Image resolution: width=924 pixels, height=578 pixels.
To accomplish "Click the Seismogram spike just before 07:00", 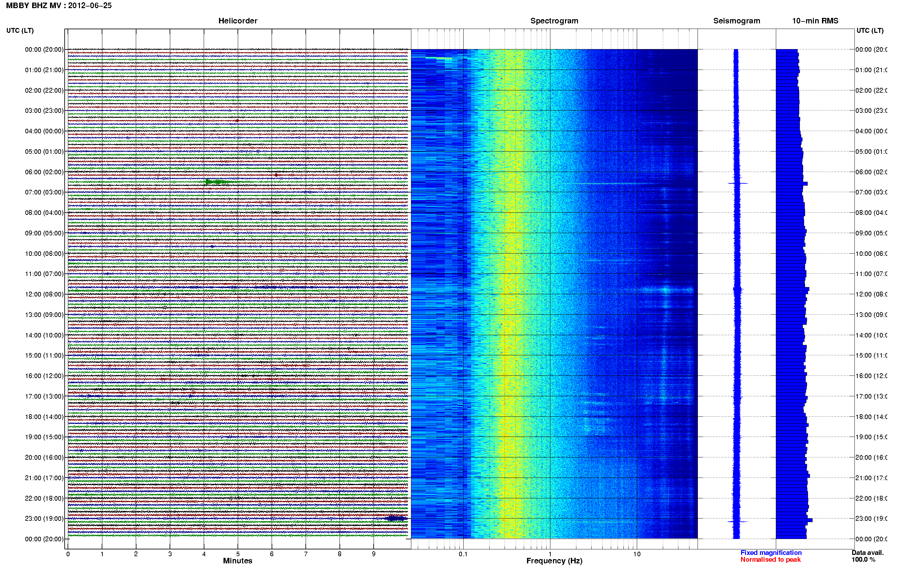I will (737, 183).
